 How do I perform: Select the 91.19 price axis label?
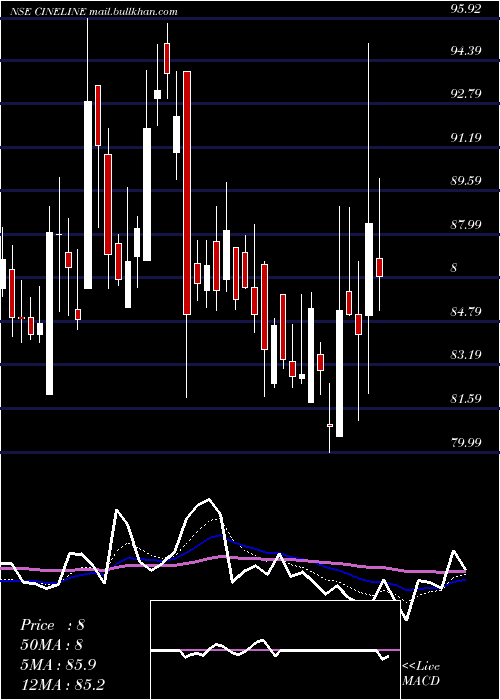[x=466, y=138]
